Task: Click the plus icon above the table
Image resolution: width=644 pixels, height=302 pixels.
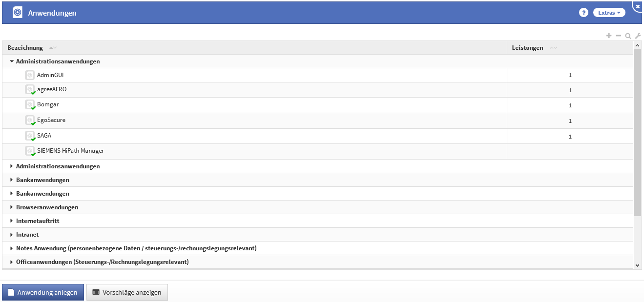Action: coord(609,36)
